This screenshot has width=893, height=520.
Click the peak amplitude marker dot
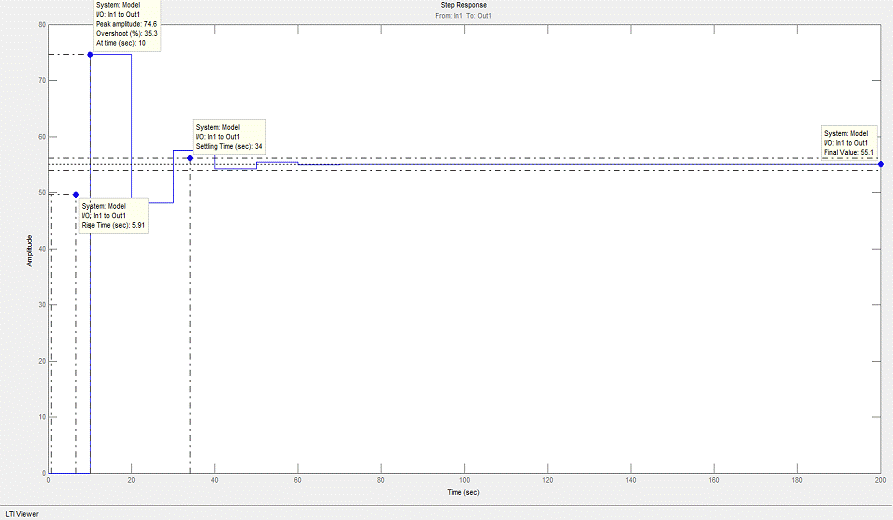[x=90, y=54]
